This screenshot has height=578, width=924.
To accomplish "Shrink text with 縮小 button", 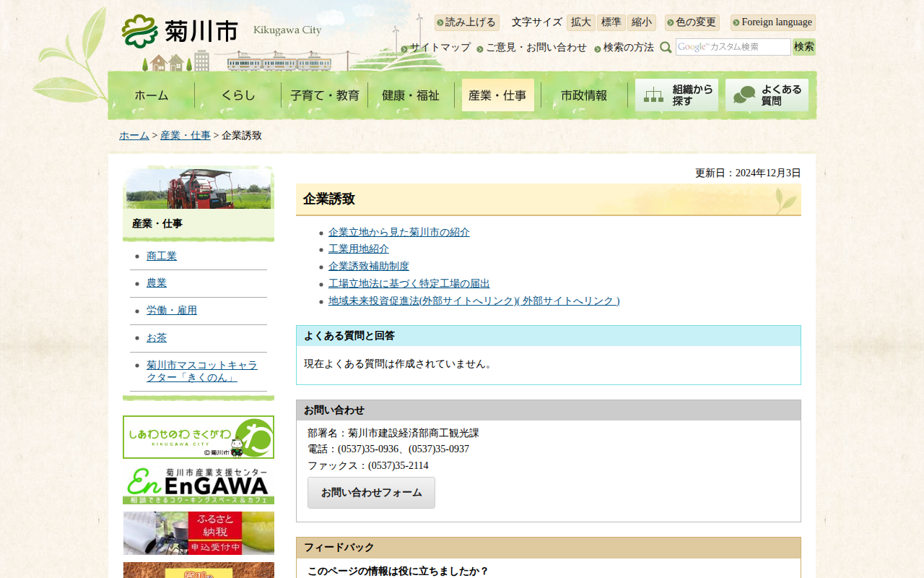I will pyautogui.click(x=642, y=22).
